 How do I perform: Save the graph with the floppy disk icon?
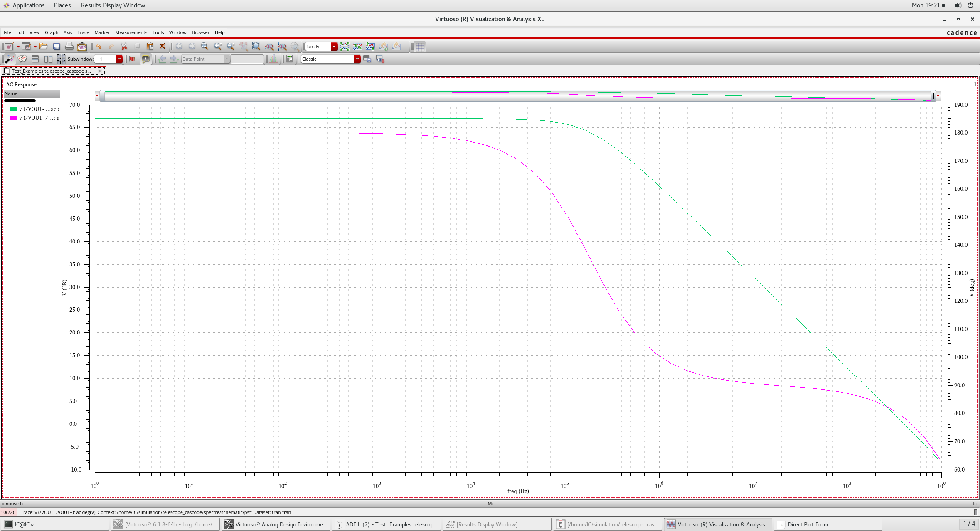(57, 47)
